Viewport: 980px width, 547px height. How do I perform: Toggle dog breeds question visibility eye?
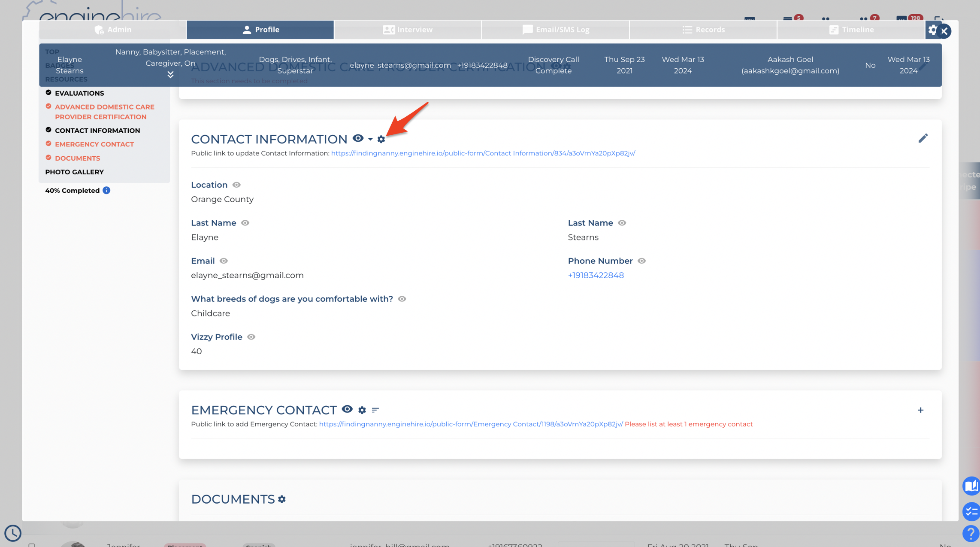pyautogui.click(x=402, y=299)
